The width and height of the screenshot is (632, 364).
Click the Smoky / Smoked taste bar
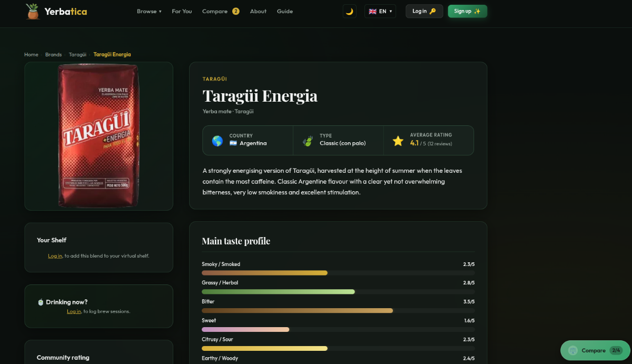pyautogui.click(x=338, y=273)
